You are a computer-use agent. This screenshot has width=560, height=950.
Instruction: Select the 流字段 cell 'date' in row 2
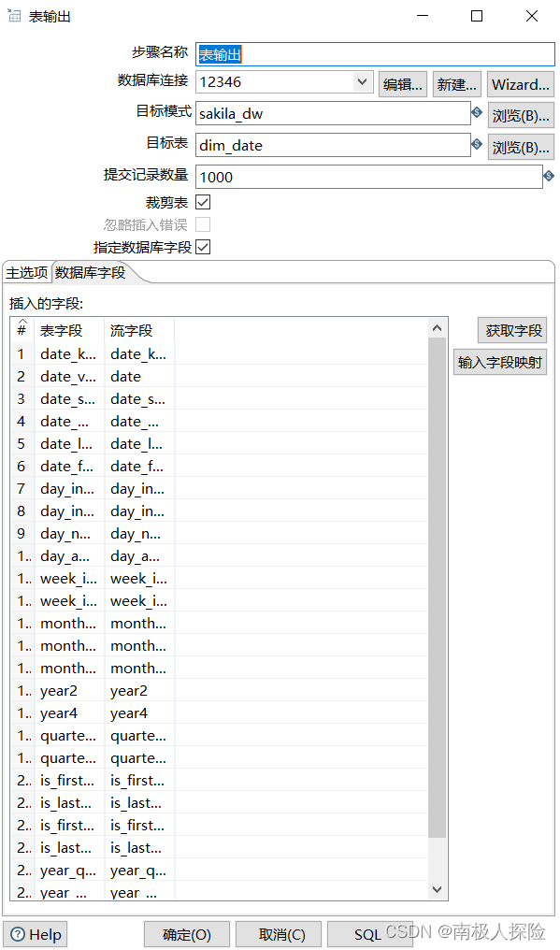pyautogui.click(x=139, y=376)
